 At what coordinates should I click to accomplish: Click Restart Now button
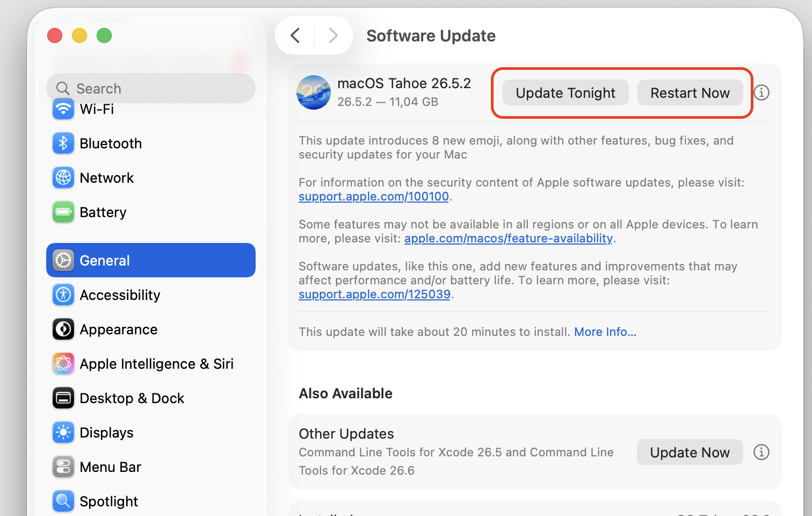click(690, 93)
